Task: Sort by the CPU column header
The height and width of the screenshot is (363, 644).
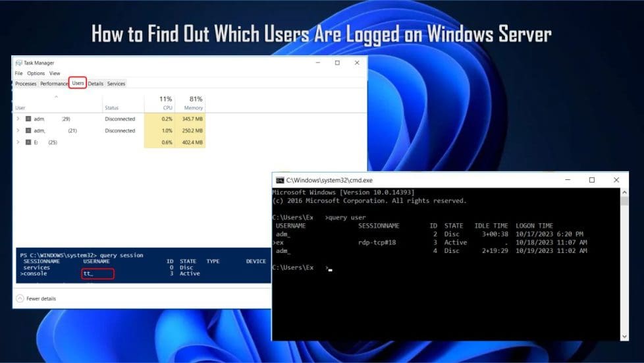Action: [167, 107]
